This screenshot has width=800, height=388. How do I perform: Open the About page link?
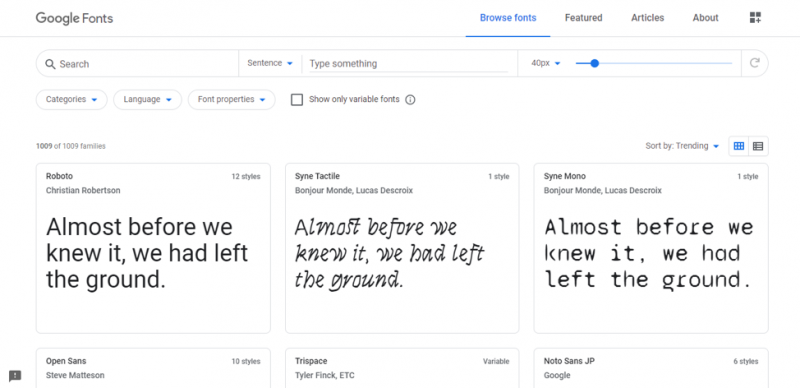[x=705, y=18]
